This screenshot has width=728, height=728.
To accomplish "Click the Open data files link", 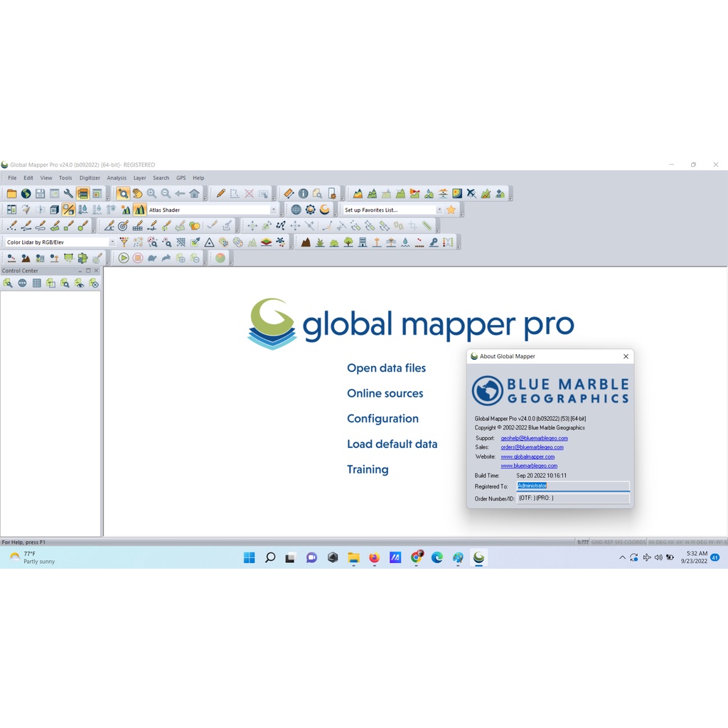I will [386, 368].
